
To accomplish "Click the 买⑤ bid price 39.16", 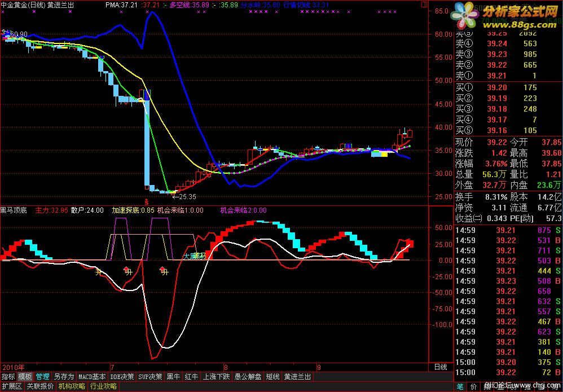I will 496,130.
